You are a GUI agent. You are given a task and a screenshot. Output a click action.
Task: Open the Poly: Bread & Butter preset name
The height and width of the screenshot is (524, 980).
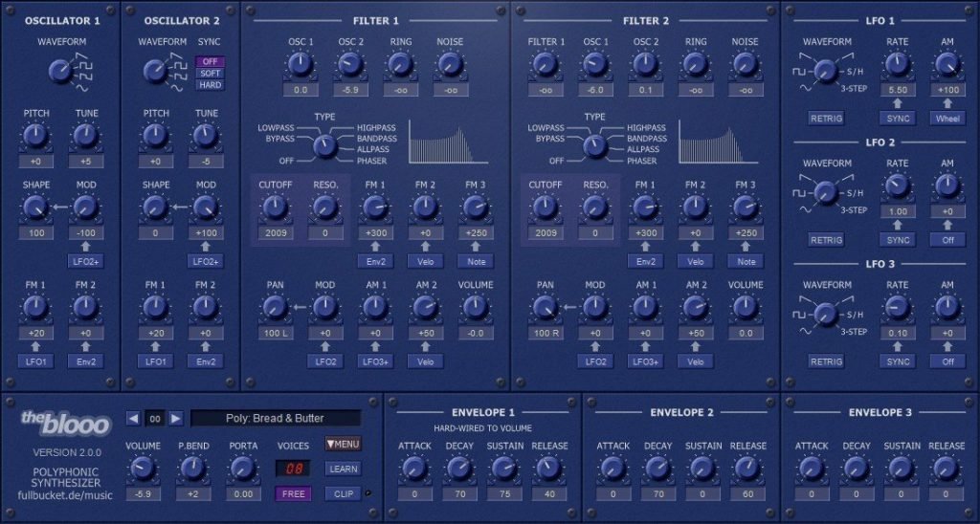[x=276, y=419]
